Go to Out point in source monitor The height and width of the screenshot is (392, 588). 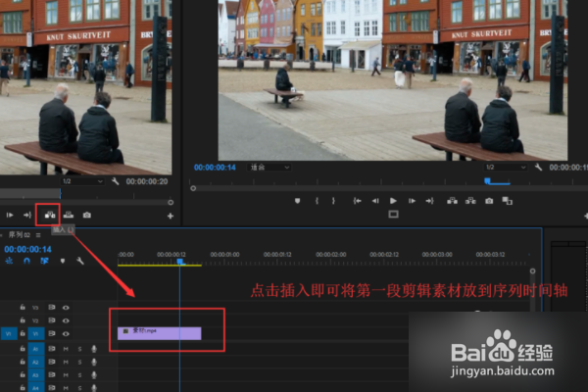[x=27, y=215]
